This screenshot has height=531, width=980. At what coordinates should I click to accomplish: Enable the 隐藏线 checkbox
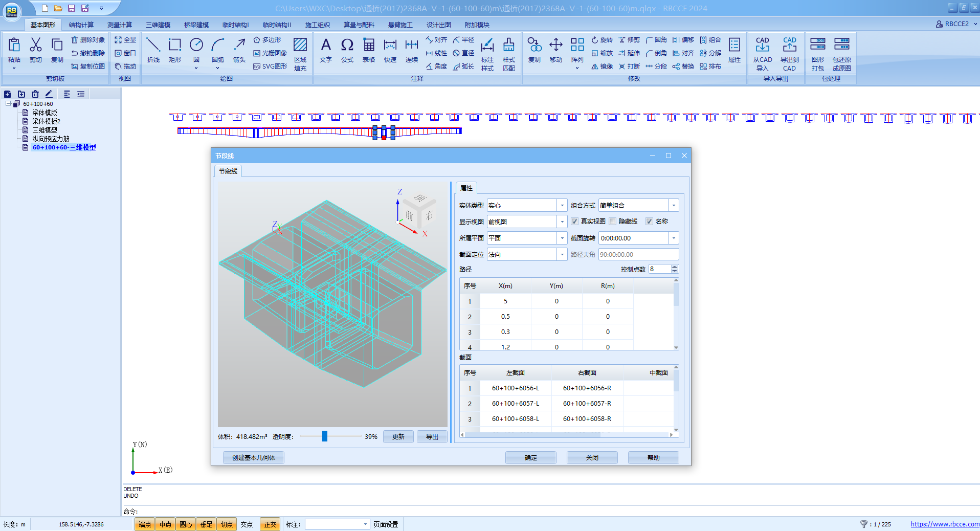point(613,222)
